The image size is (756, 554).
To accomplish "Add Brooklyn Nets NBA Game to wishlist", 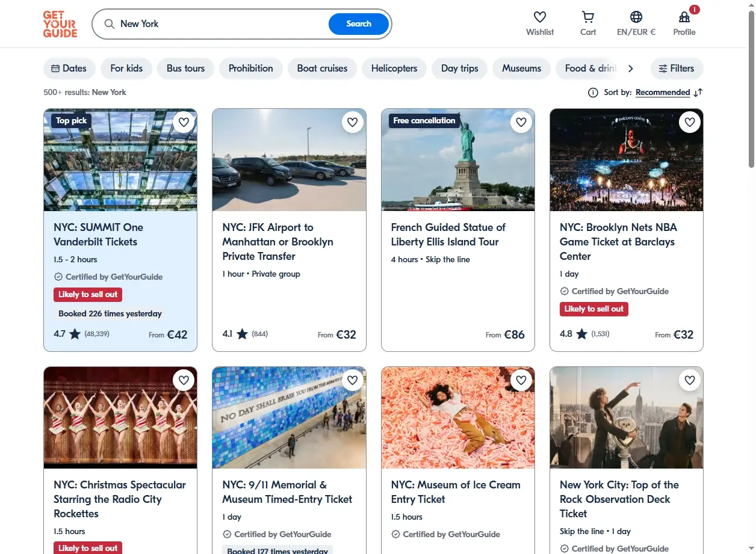I will [x=690, y=122].
